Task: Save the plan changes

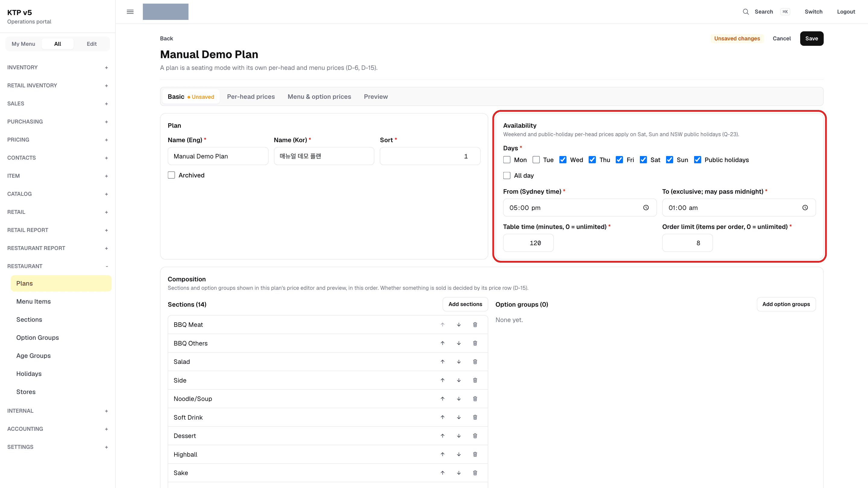Action: [811, 38]
